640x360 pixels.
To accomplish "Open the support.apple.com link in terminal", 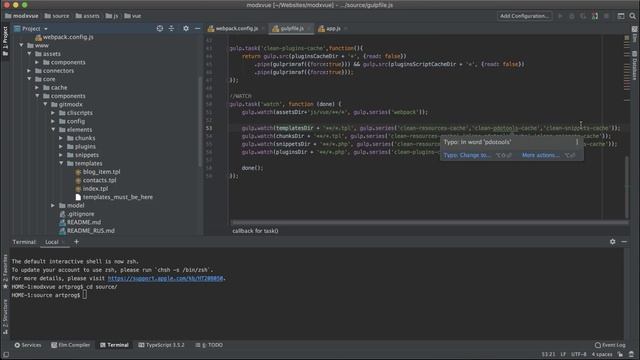I will click(165, 278).
